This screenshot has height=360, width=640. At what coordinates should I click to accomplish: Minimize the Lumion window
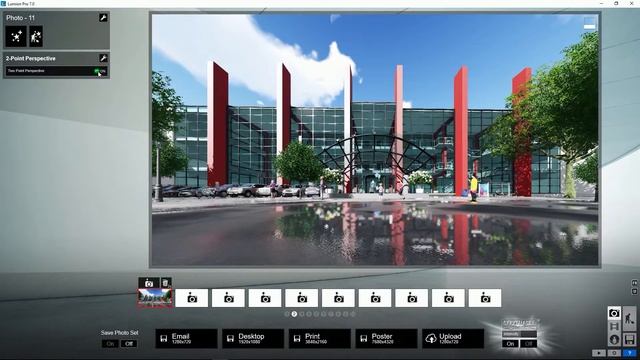[602, 3]
